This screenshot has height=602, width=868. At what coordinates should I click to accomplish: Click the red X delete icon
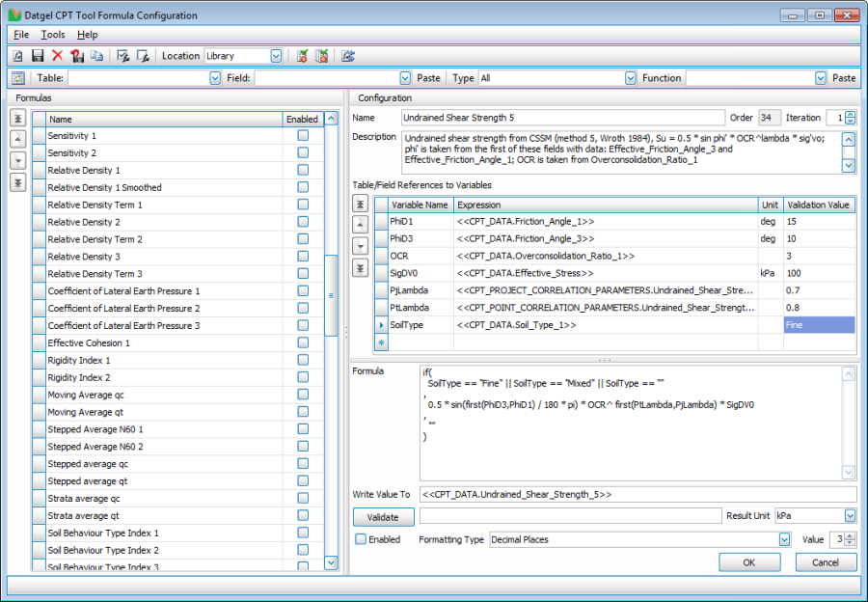57,56
